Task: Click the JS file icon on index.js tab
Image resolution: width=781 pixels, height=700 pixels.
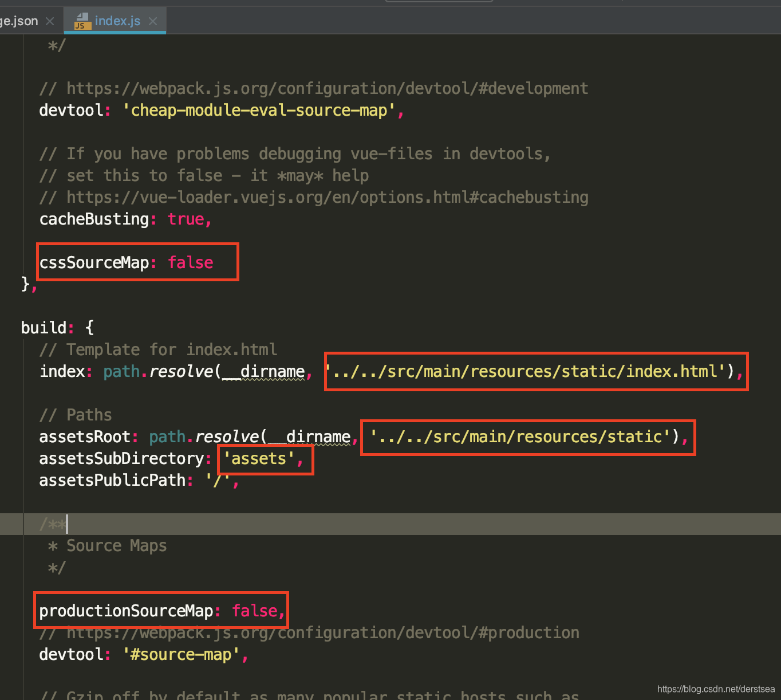Action: point(82,21)
